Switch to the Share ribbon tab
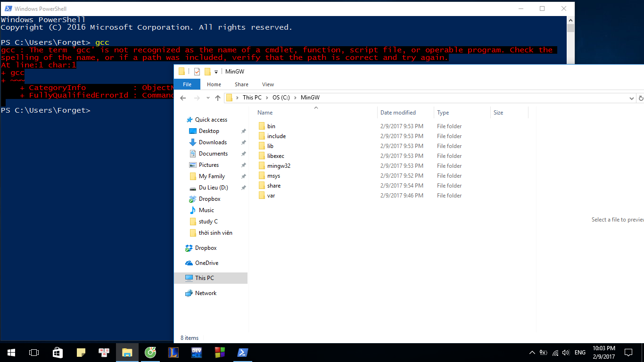Image resolution: width=644 pixels, height=362 pixels. coord(241,84)
